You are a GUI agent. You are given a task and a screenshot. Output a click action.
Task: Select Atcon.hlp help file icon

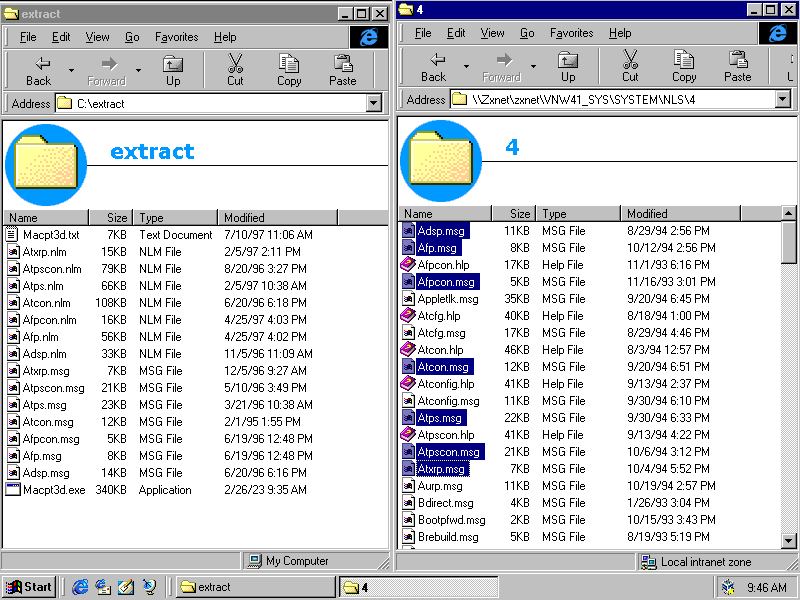pyautogui.click(x=408, y=349)
